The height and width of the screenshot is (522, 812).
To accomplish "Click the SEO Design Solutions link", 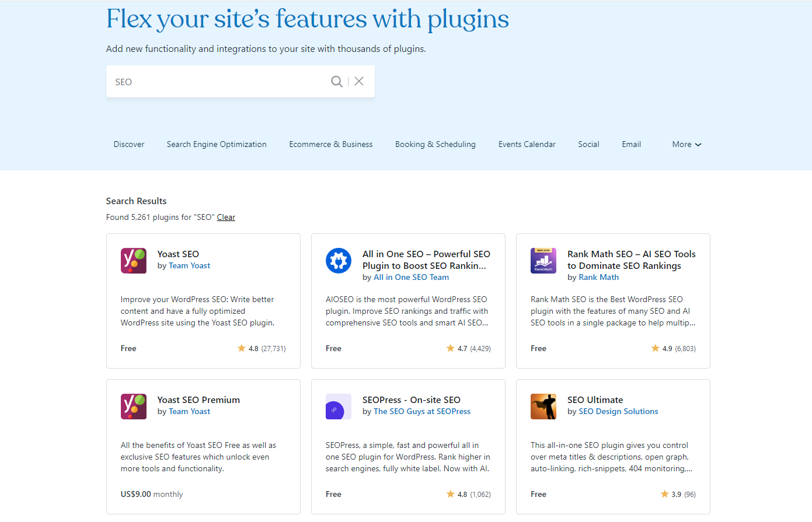I will pyautogui.click(x=618, y=411).
